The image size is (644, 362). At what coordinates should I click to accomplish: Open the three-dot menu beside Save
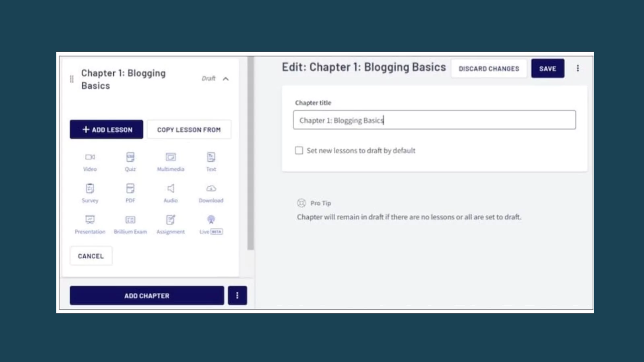[578, 68]
